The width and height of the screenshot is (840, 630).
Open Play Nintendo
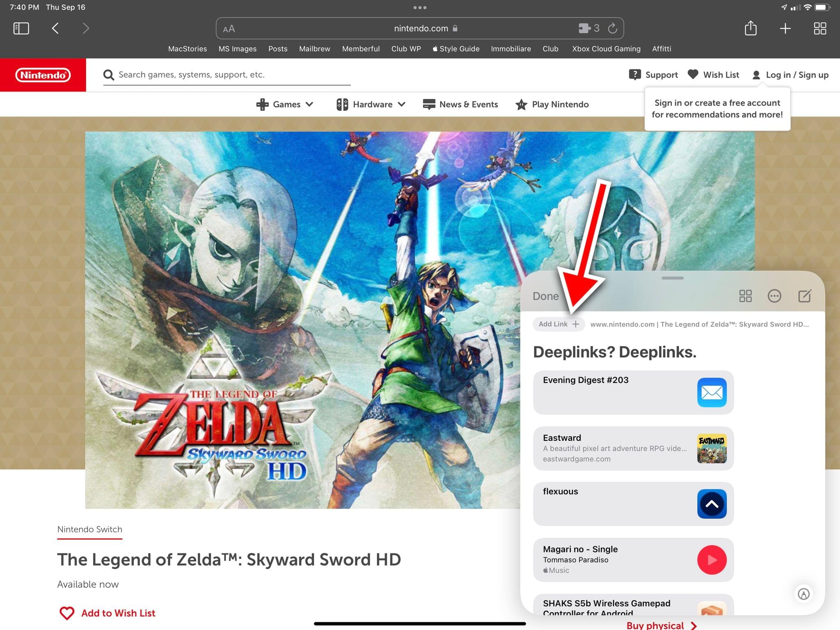[x=552, y=104]
